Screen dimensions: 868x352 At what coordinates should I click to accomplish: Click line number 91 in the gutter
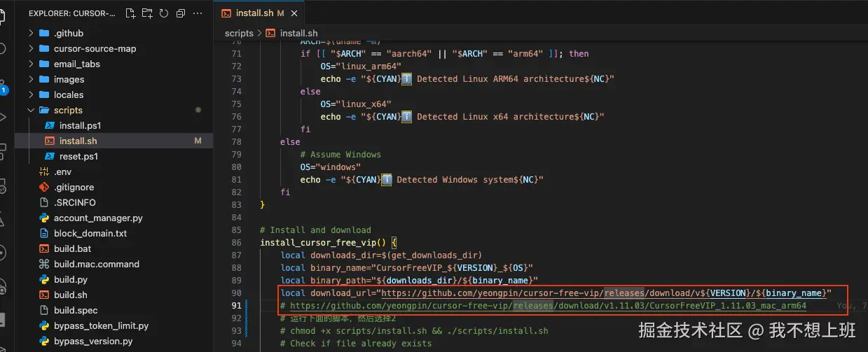(236, 306)
